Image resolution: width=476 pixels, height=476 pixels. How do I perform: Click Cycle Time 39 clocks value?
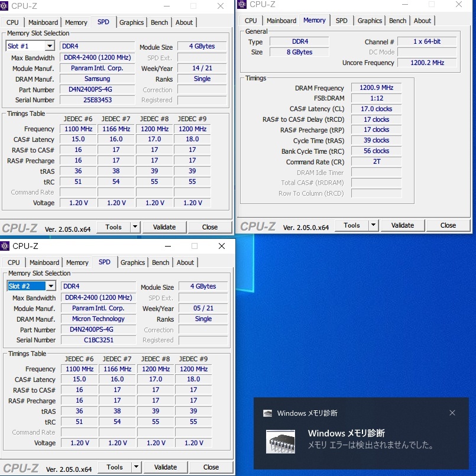tap(377, 140)
